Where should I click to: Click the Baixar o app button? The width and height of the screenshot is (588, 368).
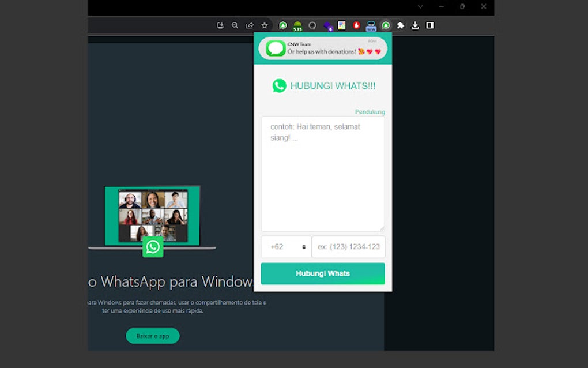click(153, 336)
